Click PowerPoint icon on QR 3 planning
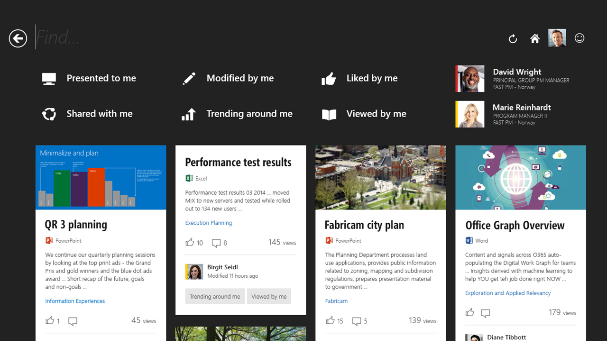607x364 pixels. tap(49, 241)
